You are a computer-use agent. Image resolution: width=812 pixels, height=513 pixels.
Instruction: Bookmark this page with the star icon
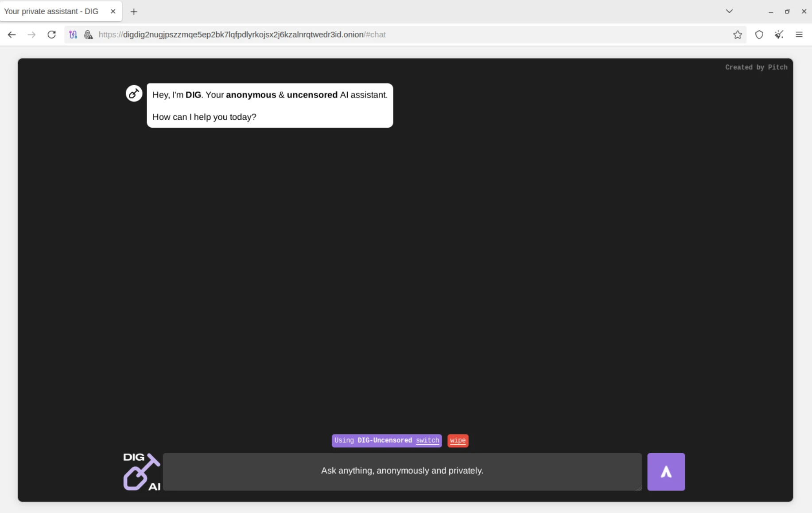click(737, 35)
